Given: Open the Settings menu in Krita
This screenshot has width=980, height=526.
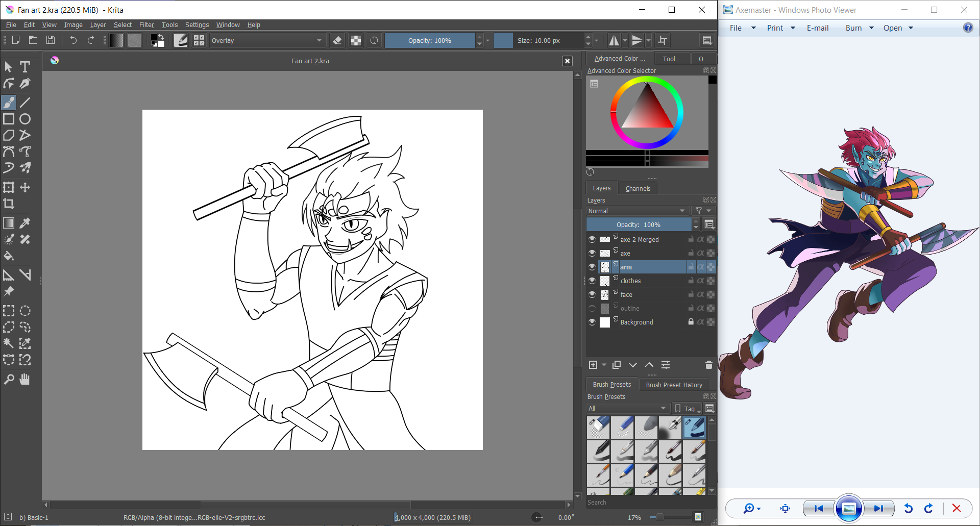Looking at the screenshot, I should coord(197,24).
